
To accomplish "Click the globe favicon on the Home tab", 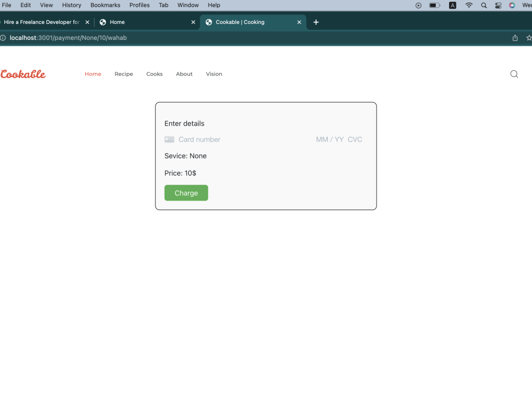I will pos(103,22).
